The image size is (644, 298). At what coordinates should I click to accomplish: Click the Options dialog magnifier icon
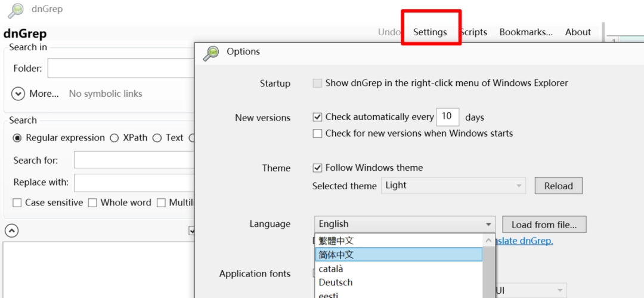(x=211, y=52)
